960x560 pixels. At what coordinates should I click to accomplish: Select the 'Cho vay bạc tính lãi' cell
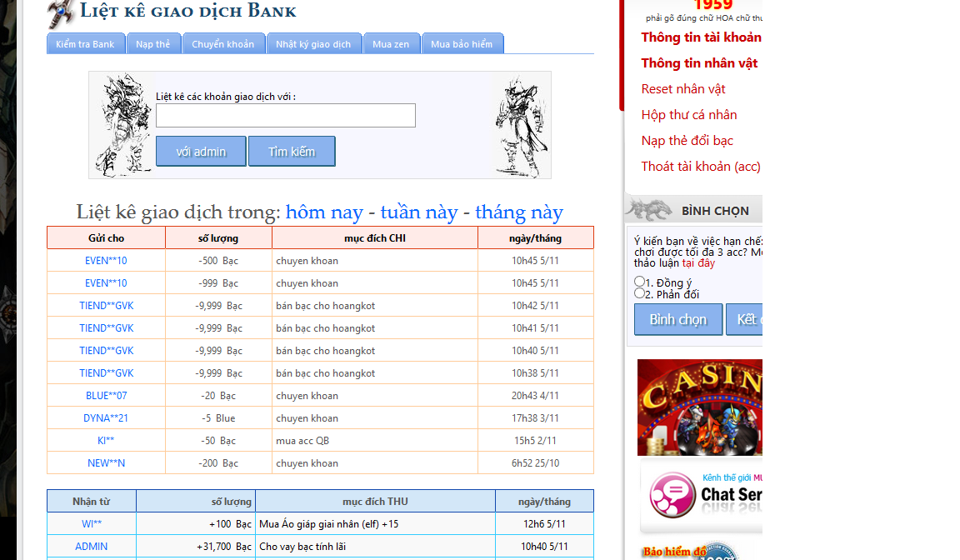coord(375,547)
